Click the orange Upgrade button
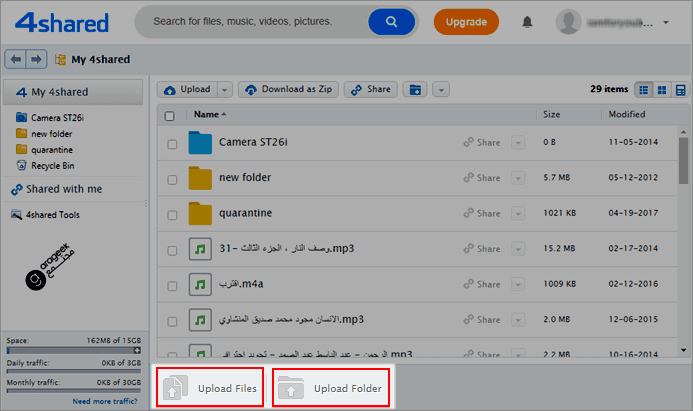This screenshot has width=693, height=411. [466, 22]
